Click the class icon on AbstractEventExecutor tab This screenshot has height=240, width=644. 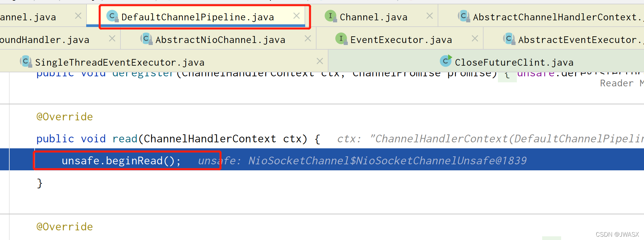[509, 39]
